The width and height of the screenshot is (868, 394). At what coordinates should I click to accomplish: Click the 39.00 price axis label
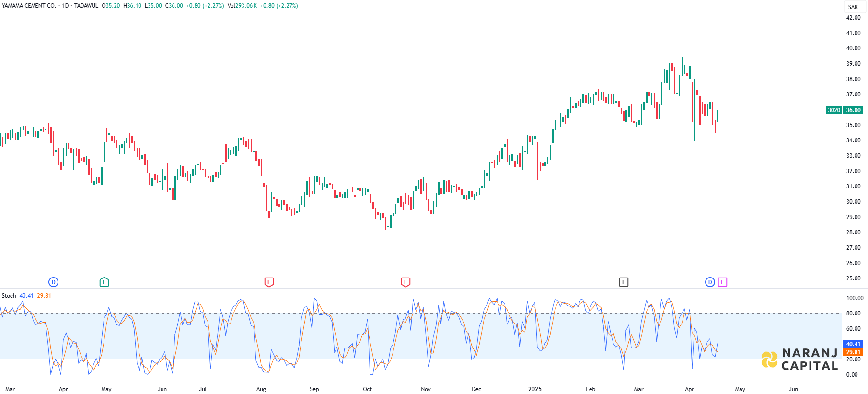pyautogui.click(x=853, y=64)
